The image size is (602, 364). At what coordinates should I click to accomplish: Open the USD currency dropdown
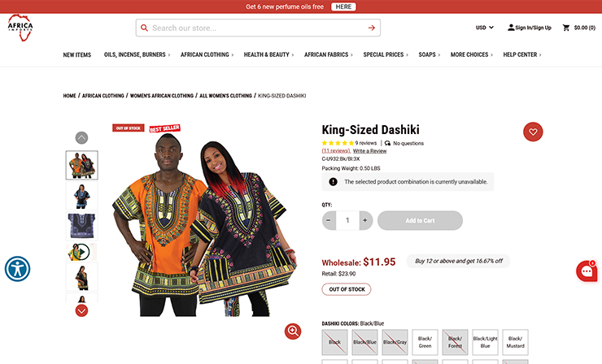tap(485, 28)
